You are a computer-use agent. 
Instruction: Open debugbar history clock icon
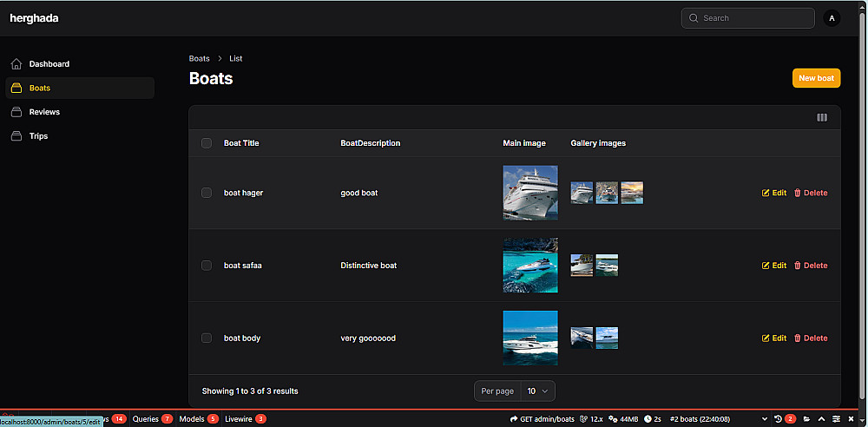coord(779,418)
